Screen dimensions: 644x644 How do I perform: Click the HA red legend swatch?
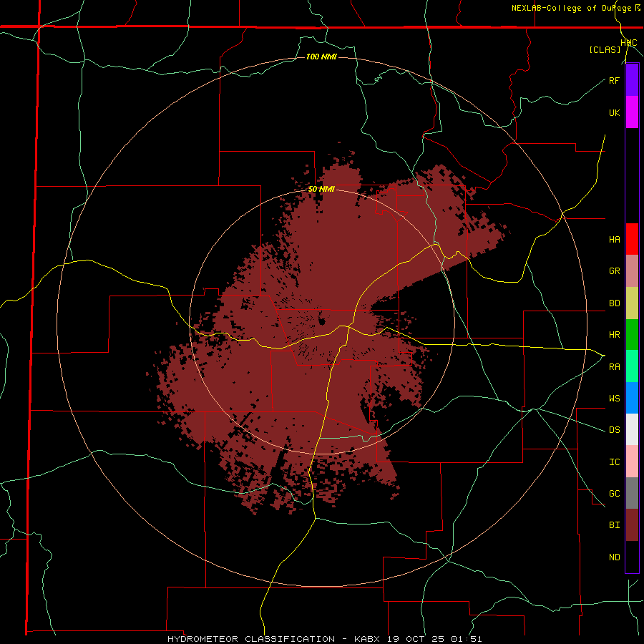(632, 239)
